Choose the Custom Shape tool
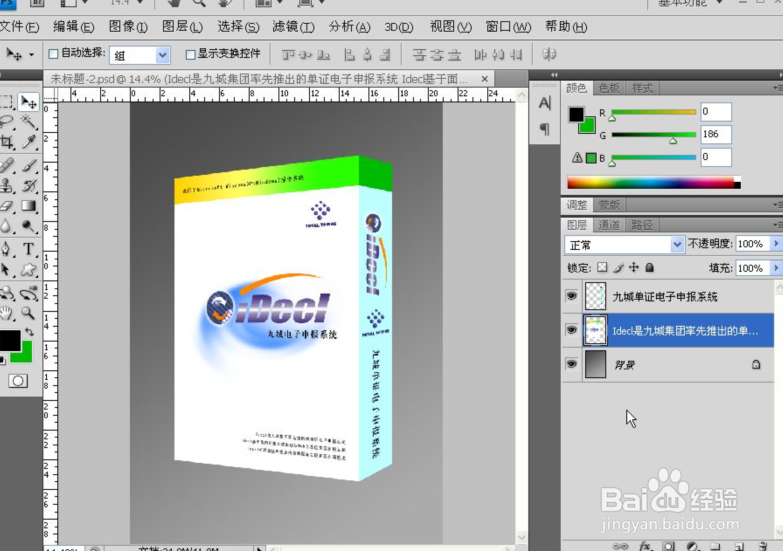Image resolution: width=783 pixels, height=551 pixels. pos(29,270)
